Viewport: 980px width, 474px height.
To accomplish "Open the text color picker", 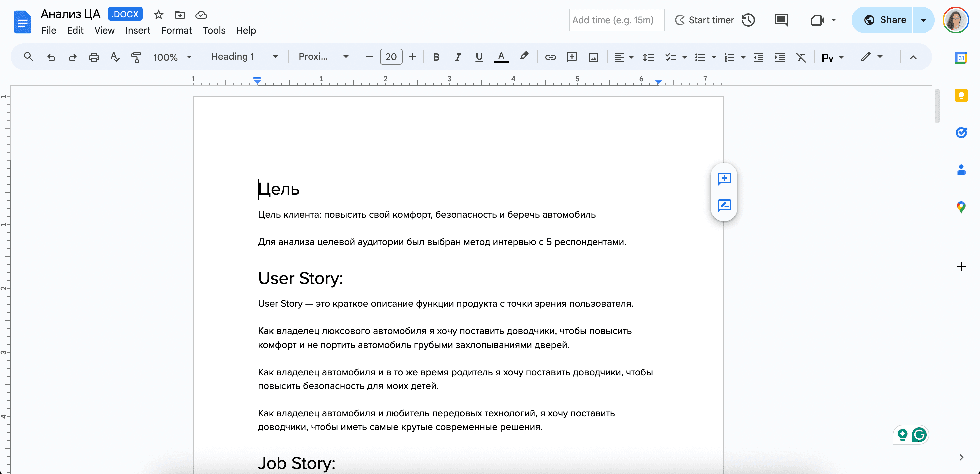I will tap(501, 57).
